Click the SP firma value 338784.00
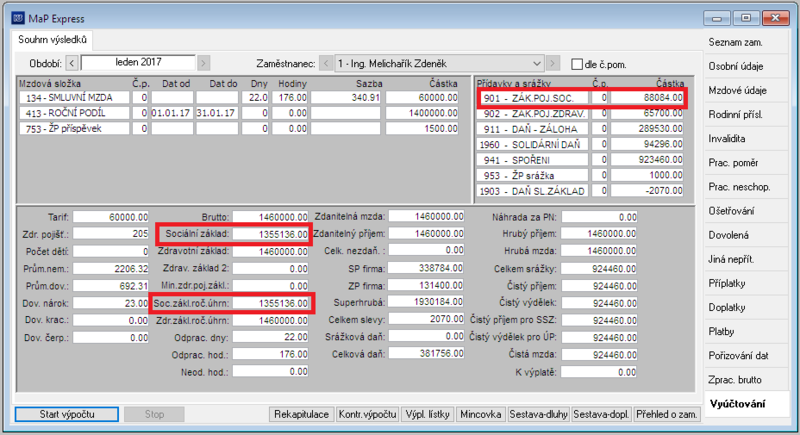This screenshot has width=800, height=435. [x=427, y=268]
